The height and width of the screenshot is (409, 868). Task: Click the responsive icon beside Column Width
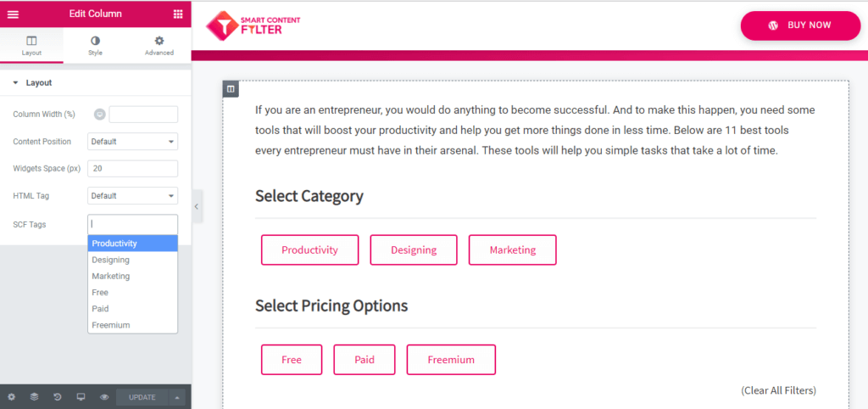coord(100,115)
